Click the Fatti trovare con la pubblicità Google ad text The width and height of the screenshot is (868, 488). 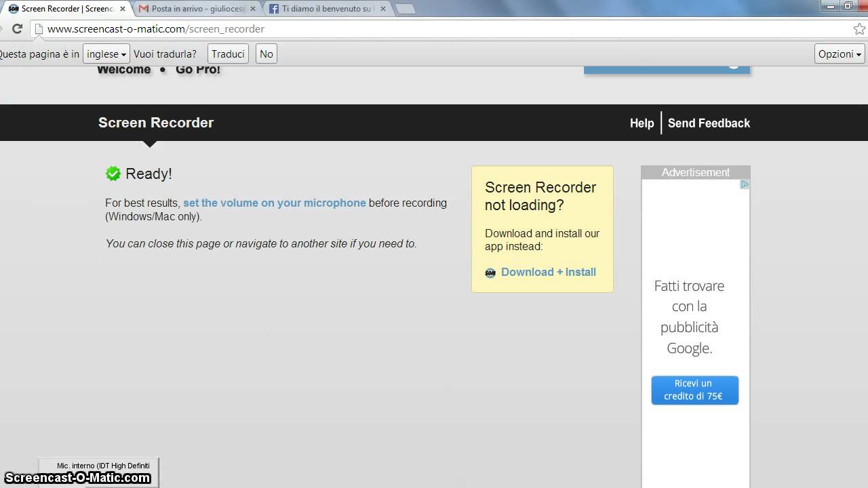click(690, 317)
